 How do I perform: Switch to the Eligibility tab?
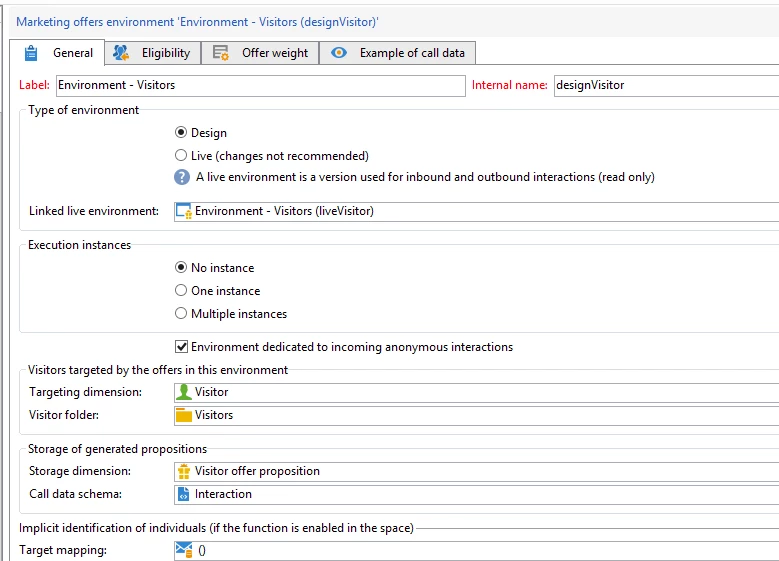tap(153, 53)
